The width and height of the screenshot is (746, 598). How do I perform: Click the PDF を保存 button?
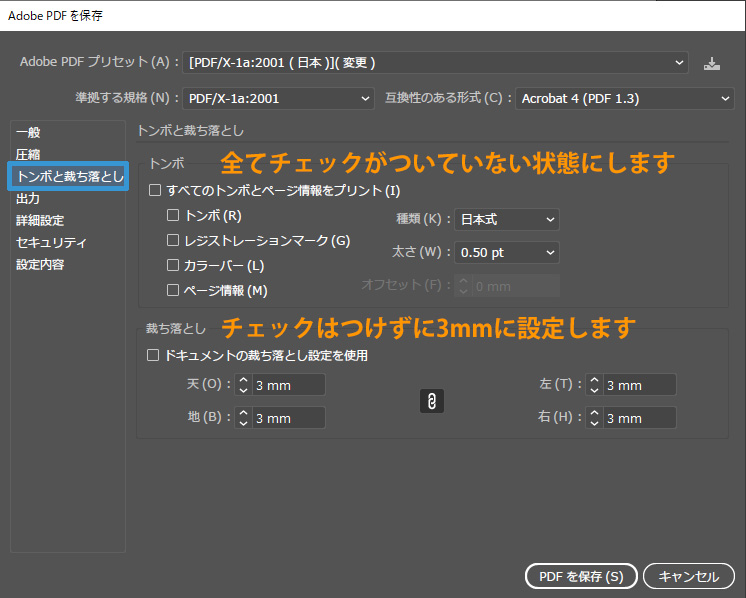[x=581, y=576]
